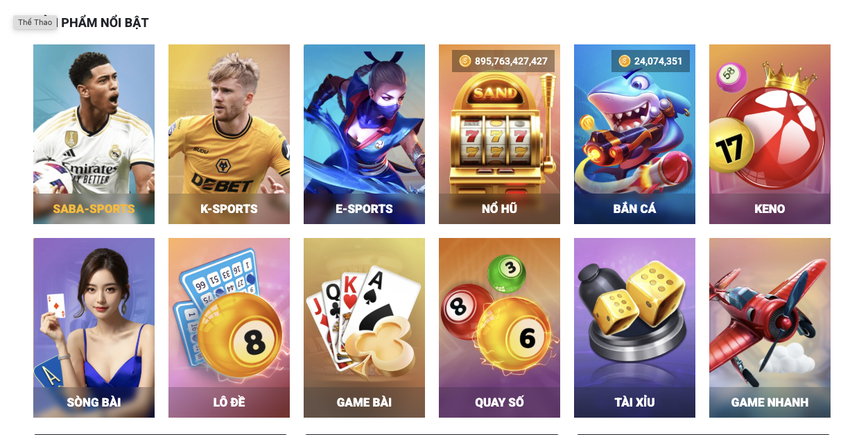Open the SABA-SPORTS game card
The width and height of the screenshot is (868, 435).
(x=94, y=134)
